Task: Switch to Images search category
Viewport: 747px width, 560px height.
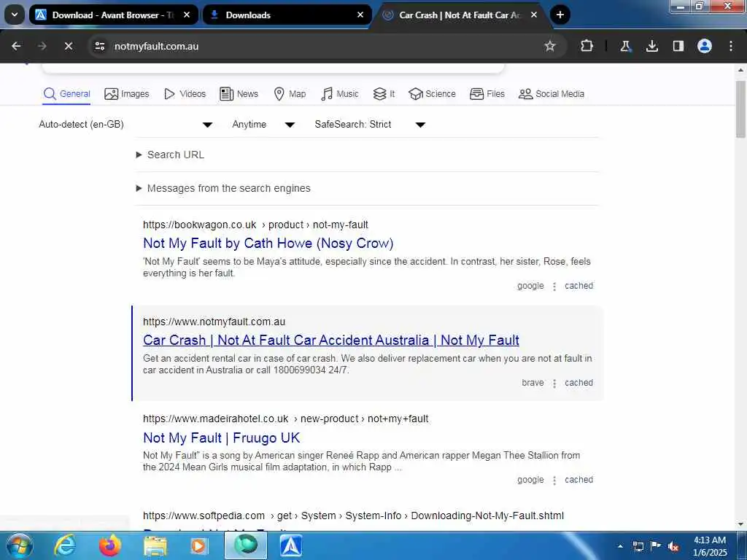Action: tap(127, 94)
